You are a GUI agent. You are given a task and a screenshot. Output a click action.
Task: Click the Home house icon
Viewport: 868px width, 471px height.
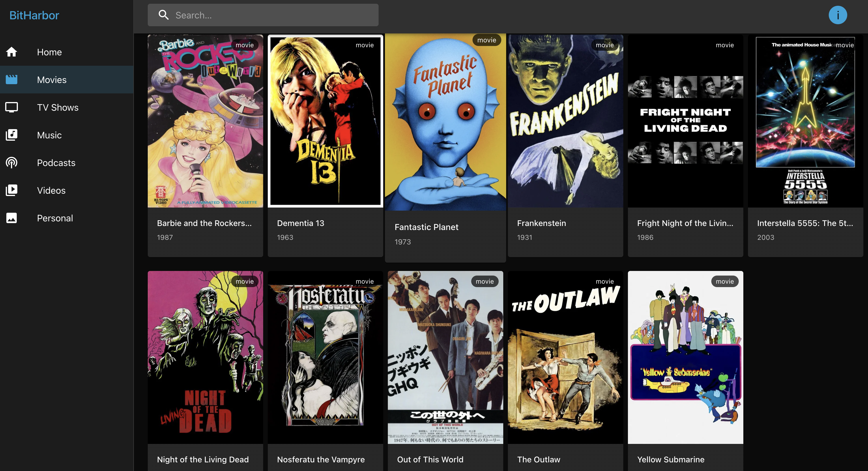coord(12,52)
